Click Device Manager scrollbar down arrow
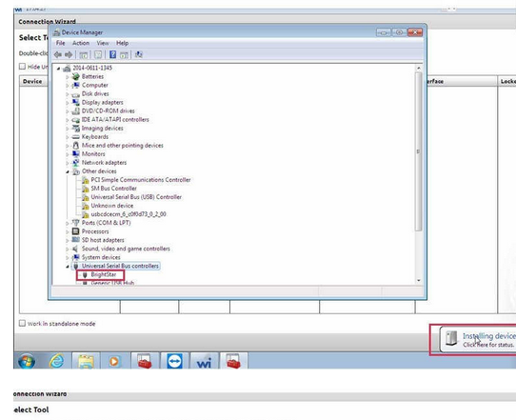Screen dimensions: 516x420 pos(419,280)
